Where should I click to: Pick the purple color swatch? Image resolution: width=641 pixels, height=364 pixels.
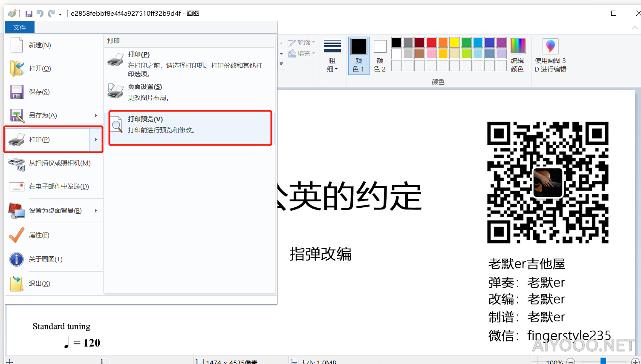[501, 43]
